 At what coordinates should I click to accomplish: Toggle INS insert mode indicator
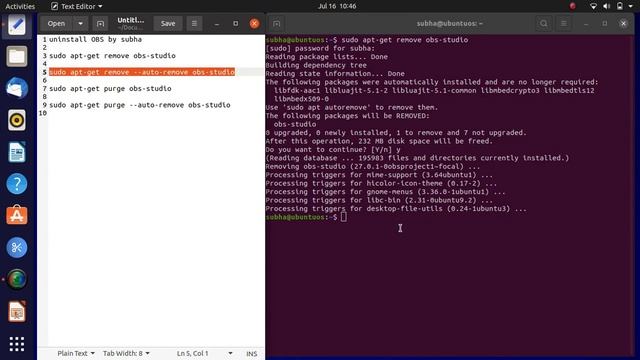click(252, 353)
